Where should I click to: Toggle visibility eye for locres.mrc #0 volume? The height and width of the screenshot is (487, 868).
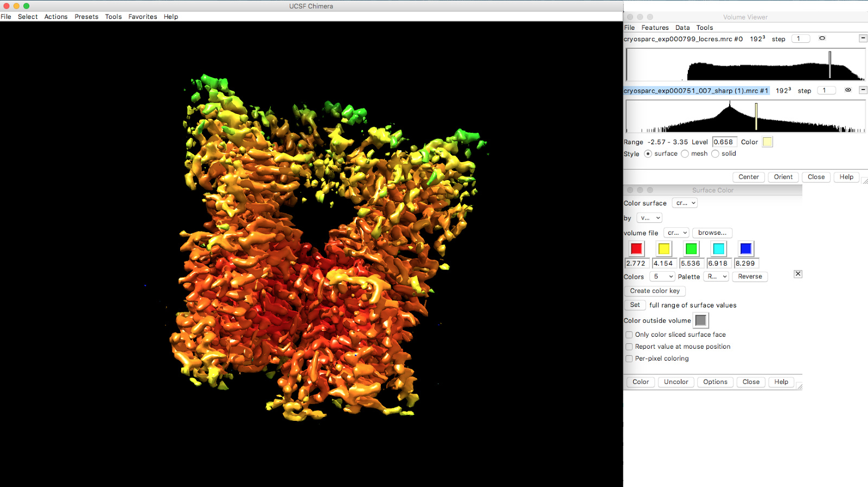click(822, 39)
